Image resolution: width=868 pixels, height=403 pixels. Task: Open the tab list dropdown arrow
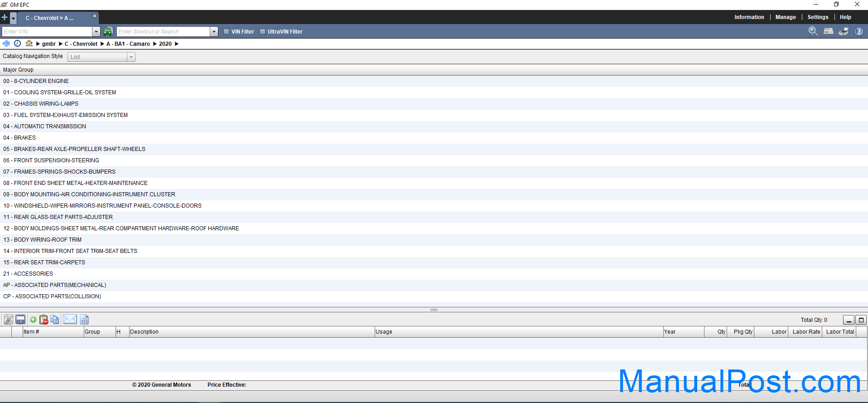click(14, 18)
